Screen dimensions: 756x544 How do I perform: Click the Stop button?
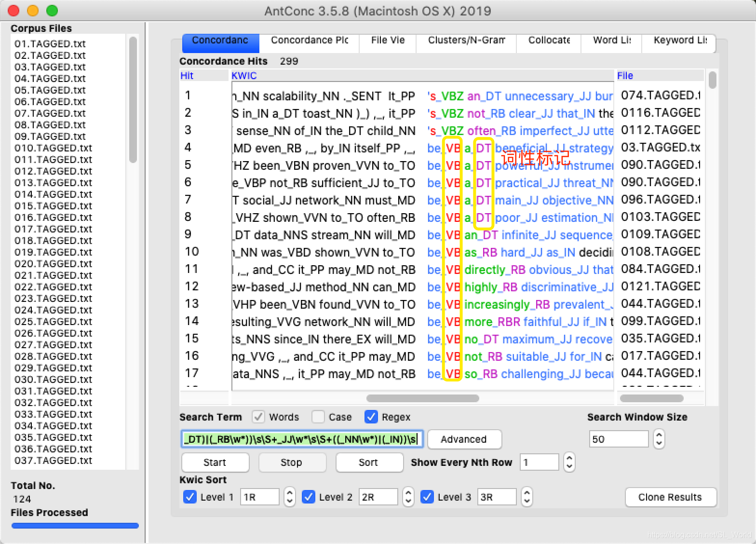pyautogui.click(x=292, y=462)
